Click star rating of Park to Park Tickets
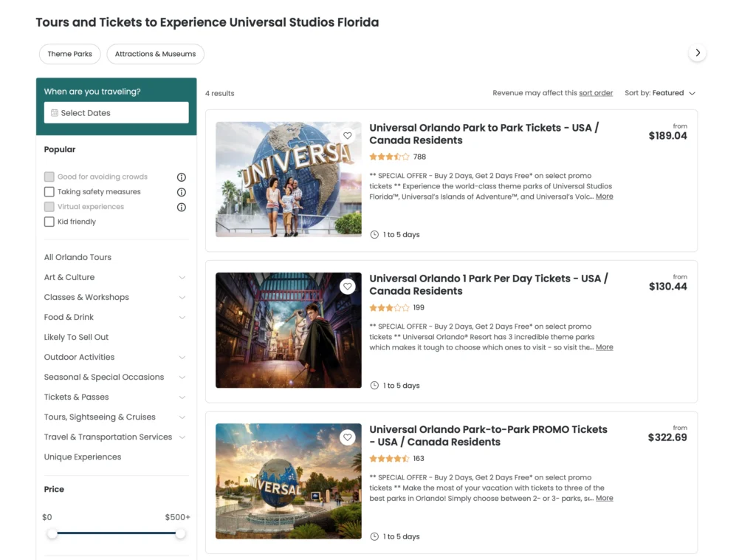 coord(390,157)
